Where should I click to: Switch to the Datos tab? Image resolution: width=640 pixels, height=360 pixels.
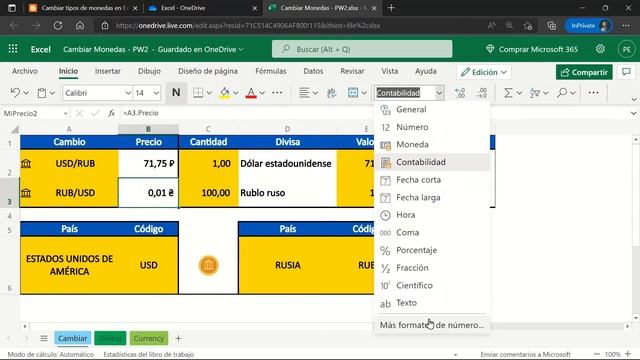click(313, 71)
